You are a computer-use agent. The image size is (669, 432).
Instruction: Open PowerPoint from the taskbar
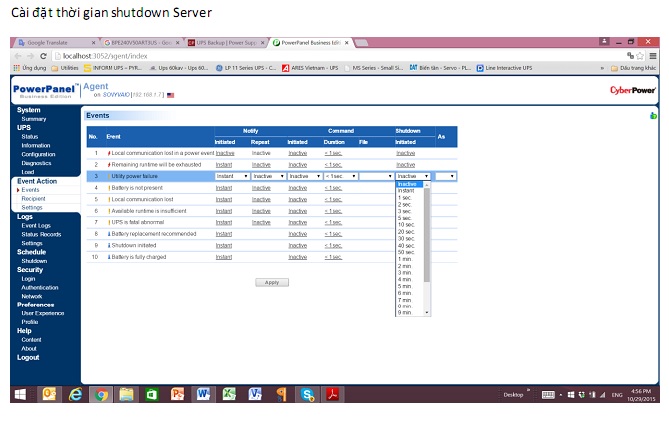(178, 394)
